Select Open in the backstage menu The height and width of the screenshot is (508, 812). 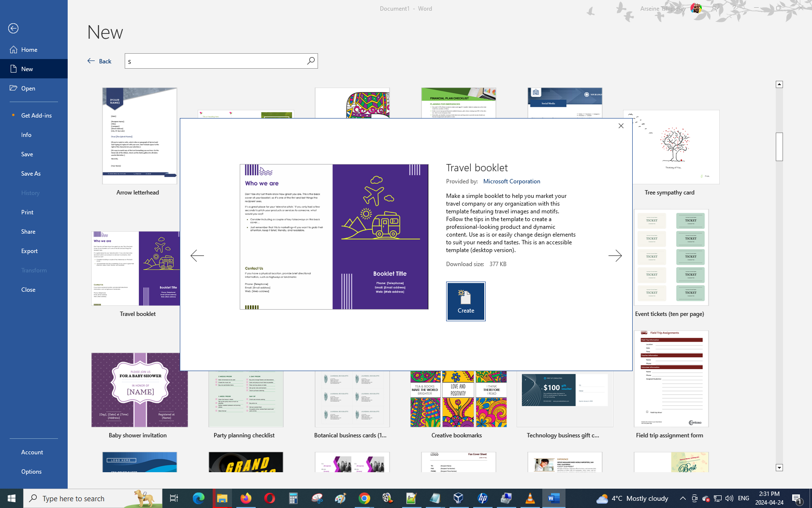click(28, 89)
